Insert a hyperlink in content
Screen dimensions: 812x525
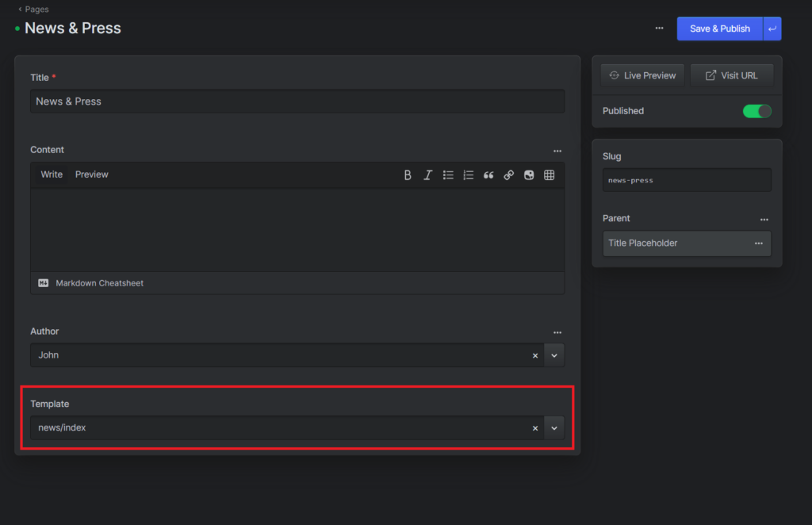click(509, 175)
